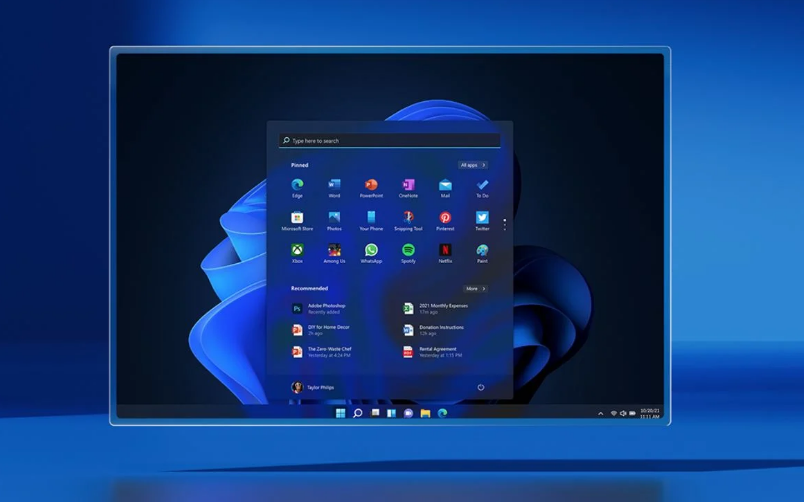The image size is (804, 502).
Task: Open the Twitter app
Action: (x=482, y=221)
